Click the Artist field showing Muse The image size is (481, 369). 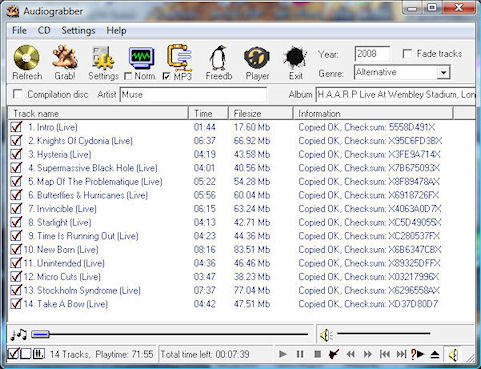(x=193, y=94)
